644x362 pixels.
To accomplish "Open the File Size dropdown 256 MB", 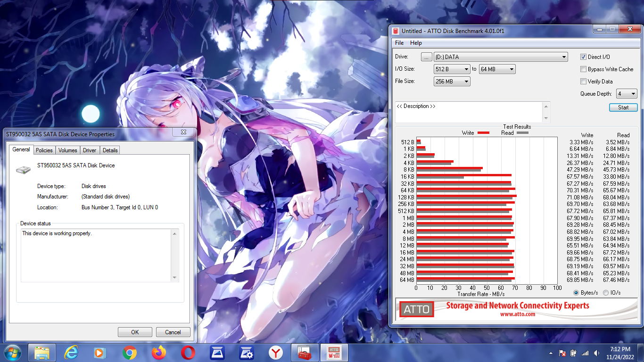I will click(x=452, y=82).
